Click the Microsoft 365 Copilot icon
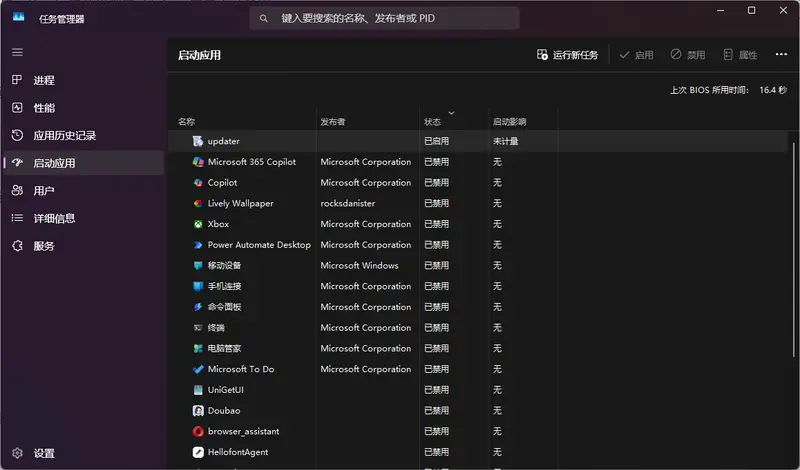 [x=198, y=162]
